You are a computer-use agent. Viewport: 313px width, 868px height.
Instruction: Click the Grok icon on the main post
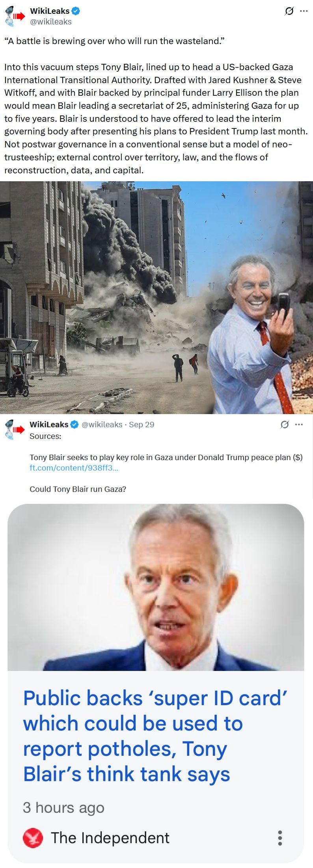pyautogui.click(x=289, y=11)
